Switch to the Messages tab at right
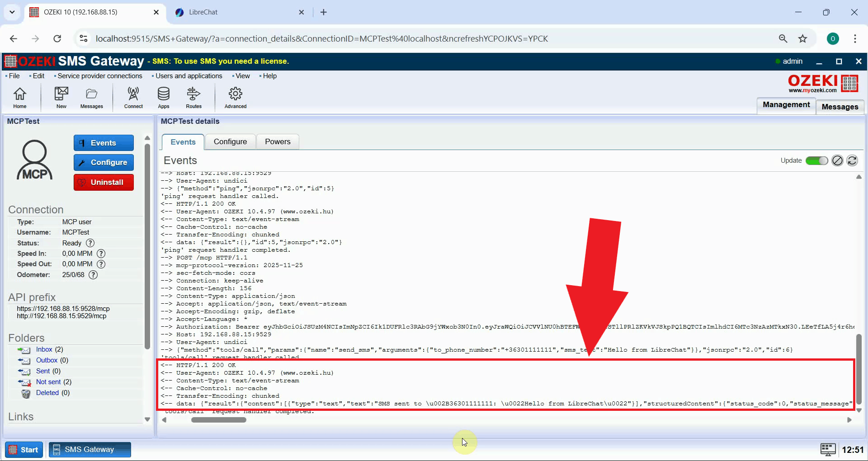868x461 pixels. point(840,107)
